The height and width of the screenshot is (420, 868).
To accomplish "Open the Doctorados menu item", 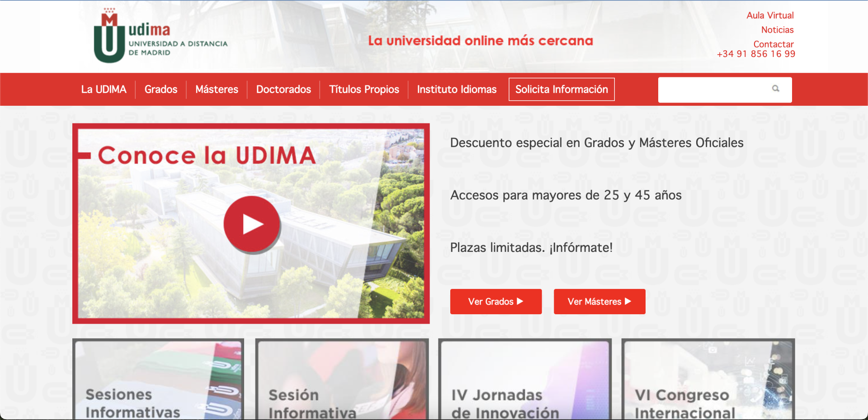I will pos(283,89).
